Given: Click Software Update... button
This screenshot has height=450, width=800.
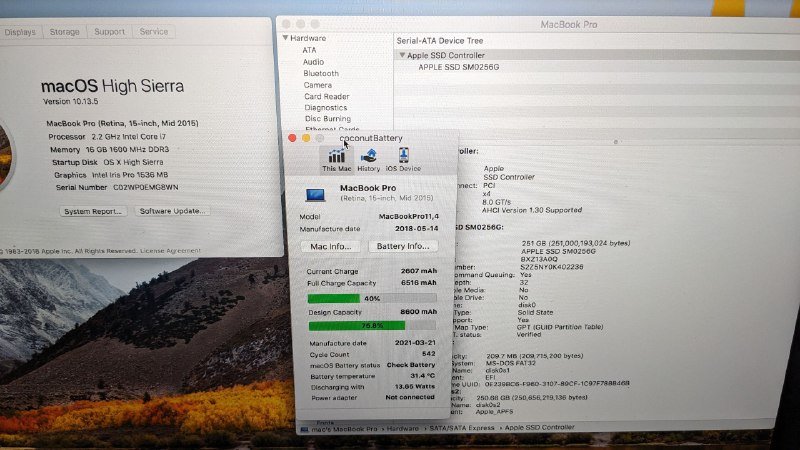Looking at the screenshot, I should [172, 211].
